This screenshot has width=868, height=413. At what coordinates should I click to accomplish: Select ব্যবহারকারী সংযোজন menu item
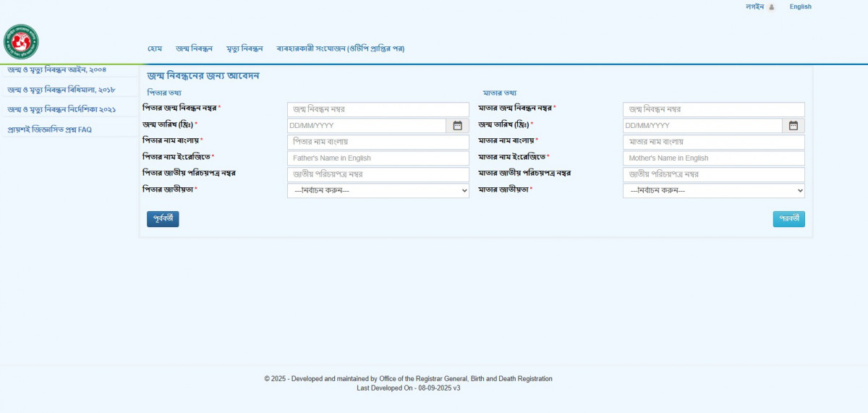coord(340,48)
